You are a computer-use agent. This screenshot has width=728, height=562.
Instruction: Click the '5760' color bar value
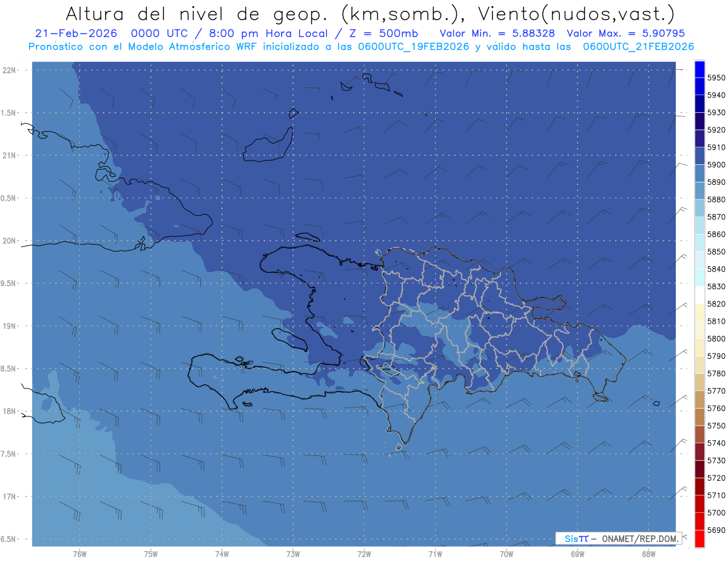pos(716,408)
